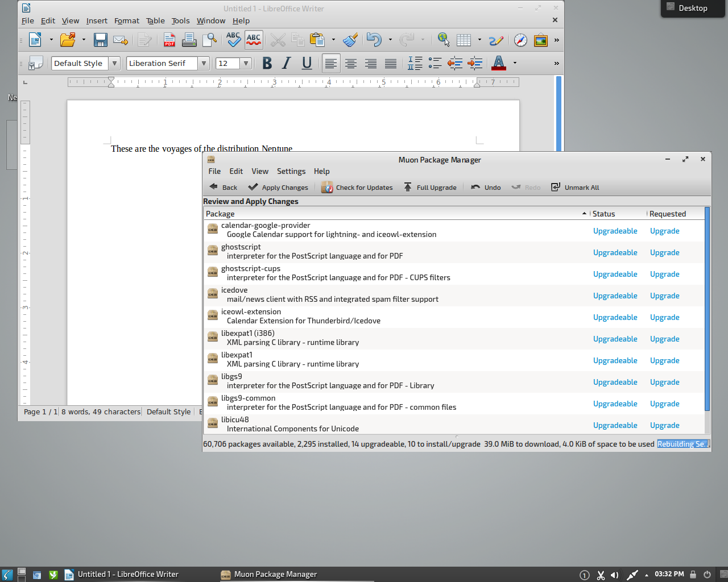Viewport: 728px width, 582px height.
Task: Insert a table using the Table icon
Action: (x=464, y=40)
